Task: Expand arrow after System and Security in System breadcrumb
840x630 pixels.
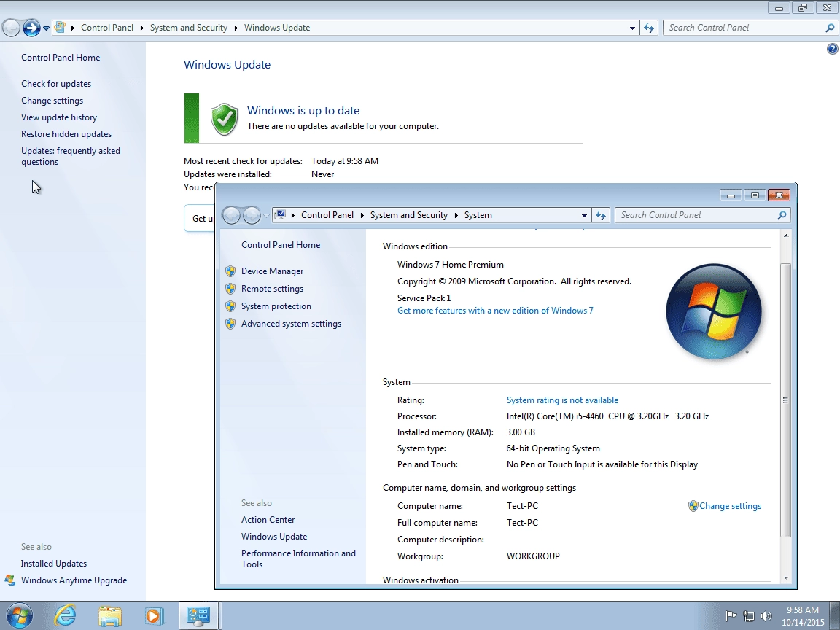Action: [x=456, y=215]
